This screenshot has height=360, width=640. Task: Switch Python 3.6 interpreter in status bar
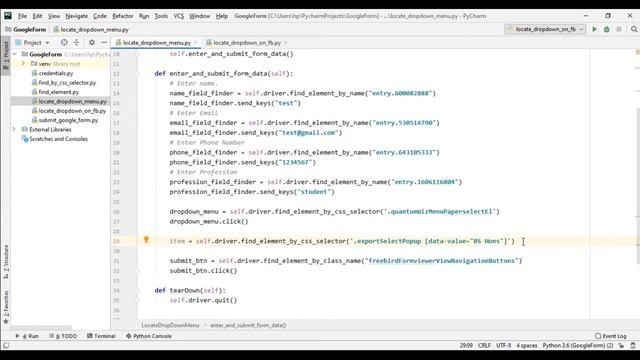pos(578,345)
